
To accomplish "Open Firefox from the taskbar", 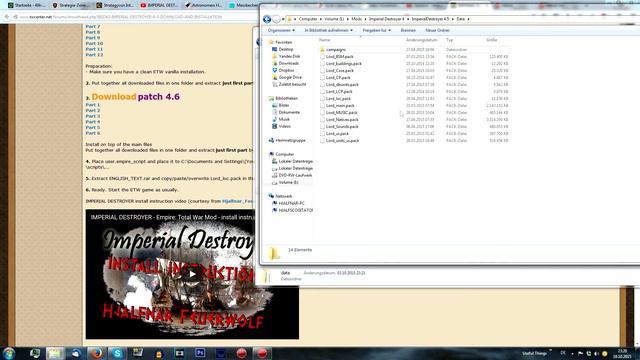I will pyautogui.click(x=96, y=353).
